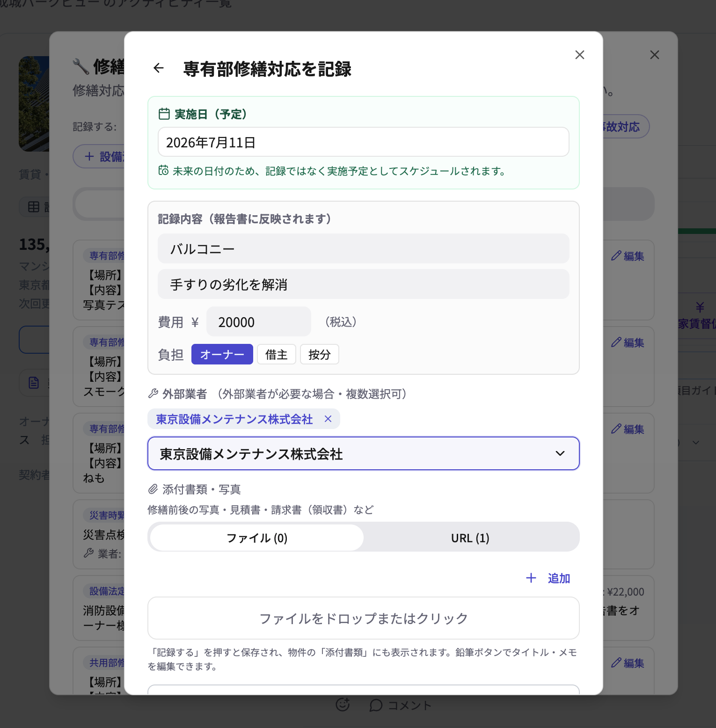Click the 災害時 tagged entry in background list

[x=99, y=534]
